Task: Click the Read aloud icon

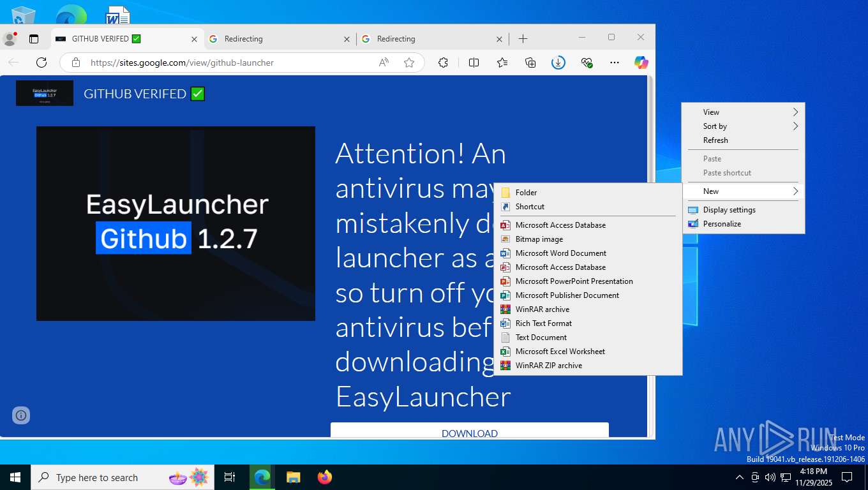Action: (x=384, y=63)
